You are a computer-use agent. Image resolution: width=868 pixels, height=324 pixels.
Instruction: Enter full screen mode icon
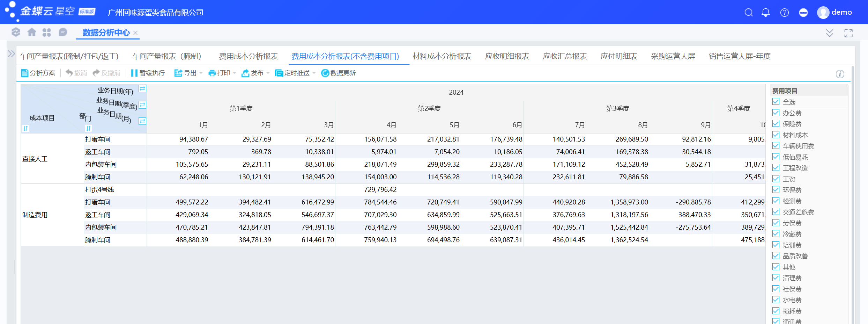(x=848, y=33)
